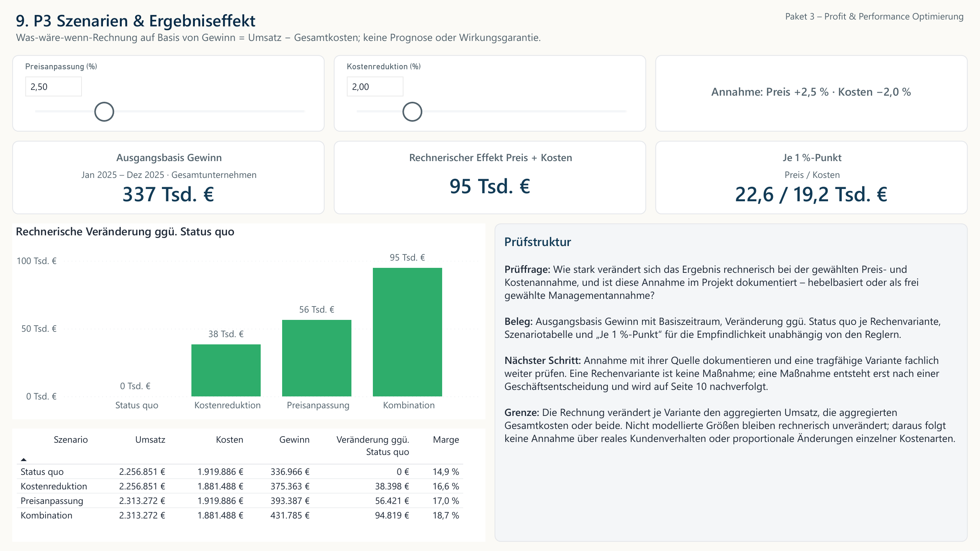Select the Status quo row in the table

pyautogui.click(x=240, y=472)
